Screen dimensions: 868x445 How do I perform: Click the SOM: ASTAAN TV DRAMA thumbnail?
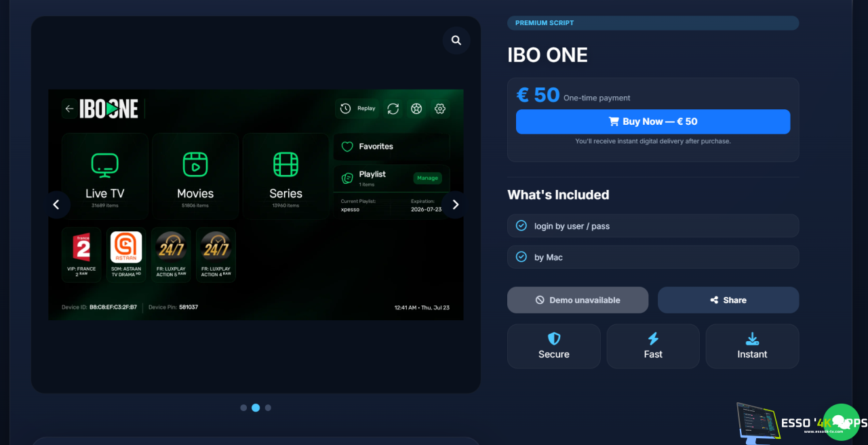coord(126,254)
